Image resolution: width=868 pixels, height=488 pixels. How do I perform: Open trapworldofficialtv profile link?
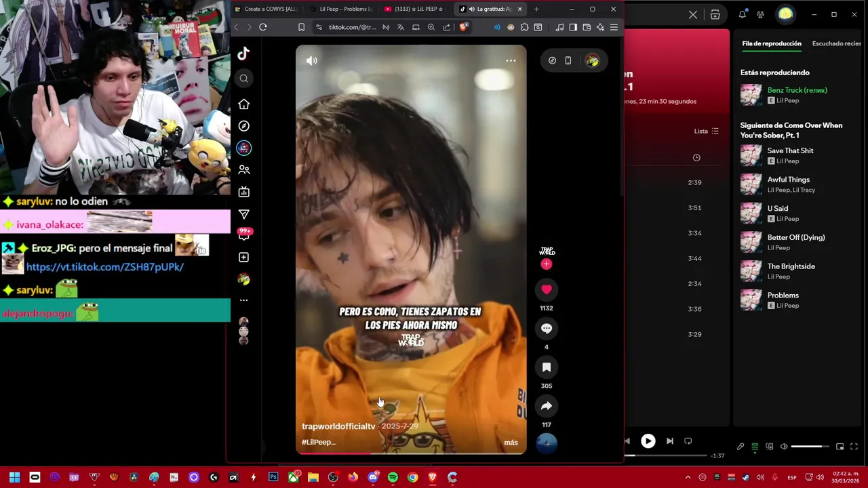338,426
